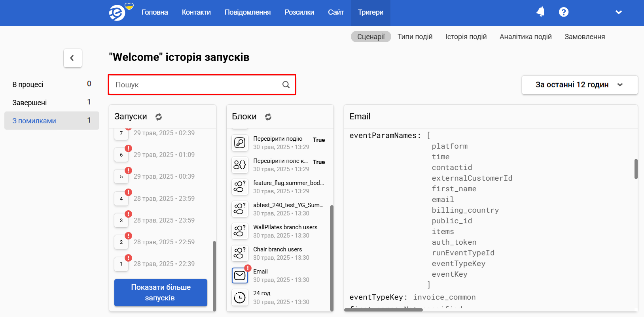Screen dimensions: 644x317
Task: Switch to the Історія подій tab
Action: coord(466,37)
